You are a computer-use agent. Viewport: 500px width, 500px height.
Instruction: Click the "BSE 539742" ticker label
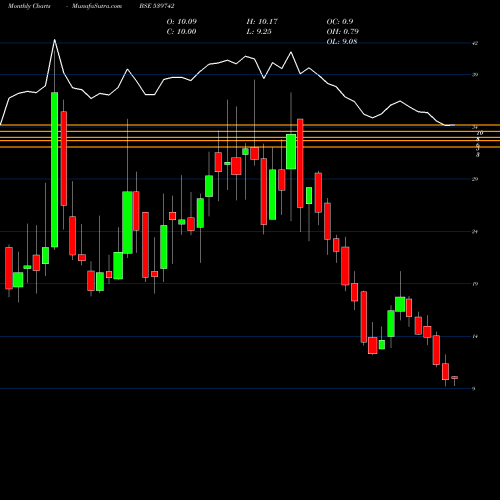[157, 6]
